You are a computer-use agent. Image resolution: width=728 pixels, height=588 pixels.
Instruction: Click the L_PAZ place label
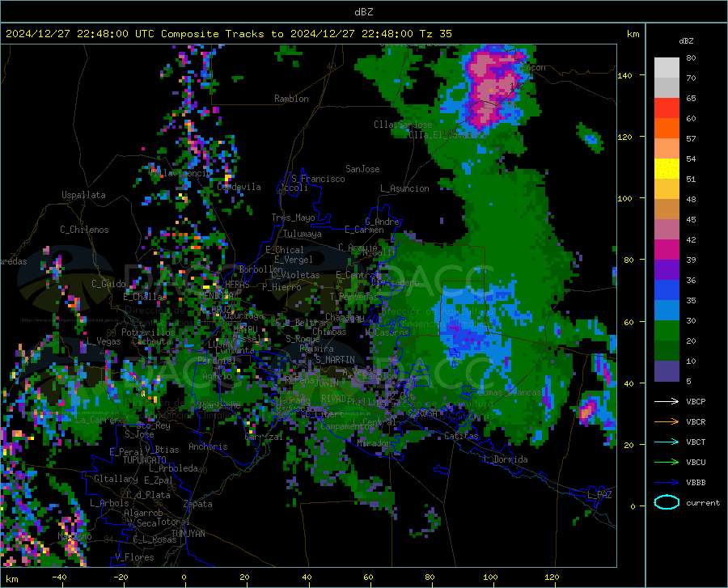pos(599,495)
